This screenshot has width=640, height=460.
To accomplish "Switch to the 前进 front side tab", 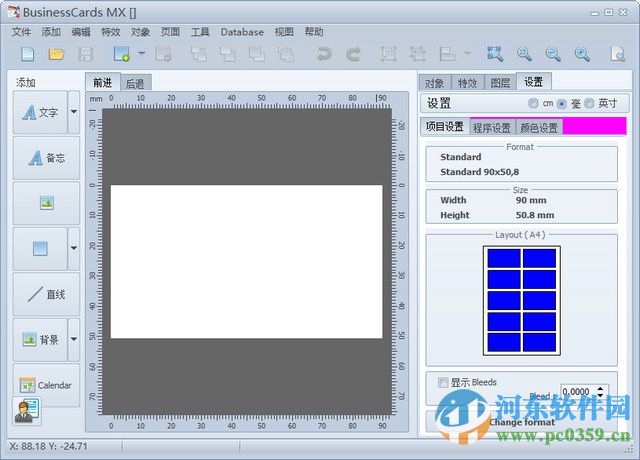I will [102, 82].
